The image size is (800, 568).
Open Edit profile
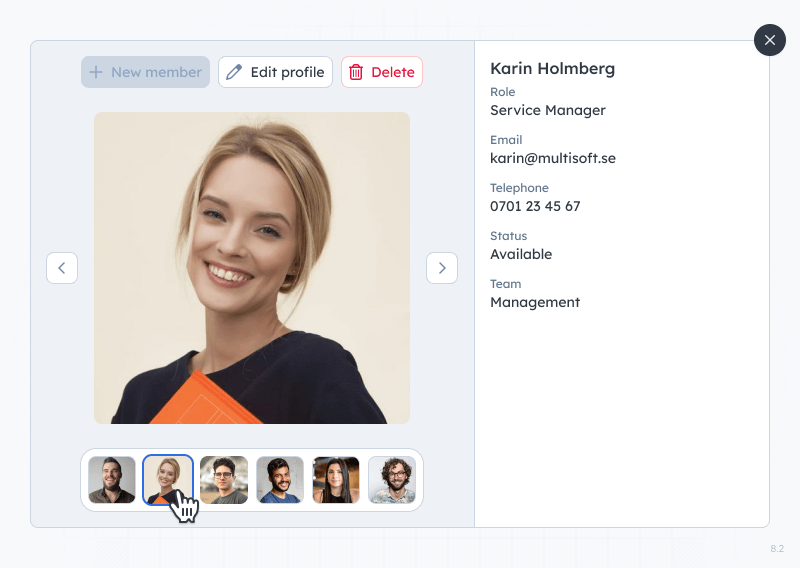276,72
